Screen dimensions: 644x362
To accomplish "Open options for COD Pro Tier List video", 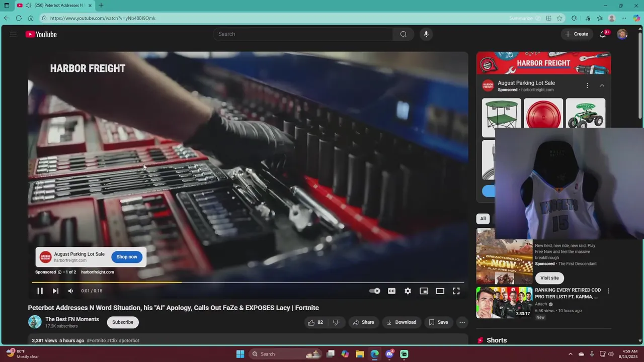I will point(608,291).
